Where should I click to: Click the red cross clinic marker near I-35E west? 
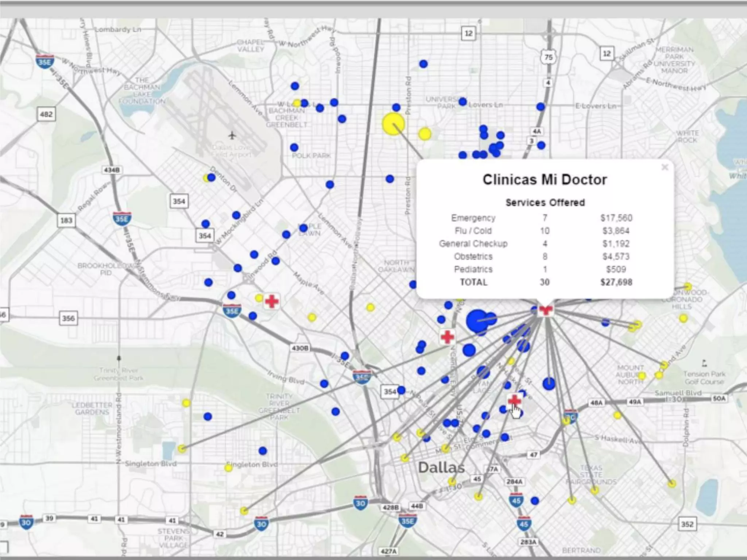pyautogui.click(x=272, y=302)
